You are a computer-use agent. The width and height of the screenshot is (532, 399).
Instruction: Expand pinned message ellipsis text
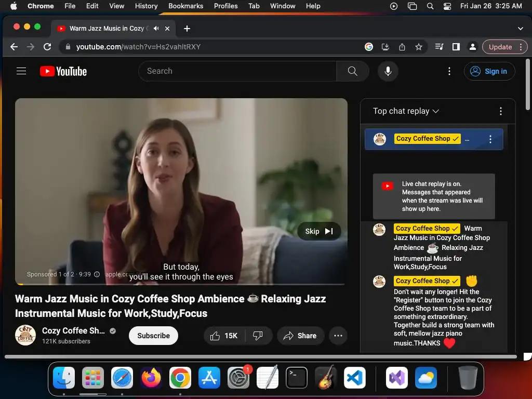coord(467,139)
